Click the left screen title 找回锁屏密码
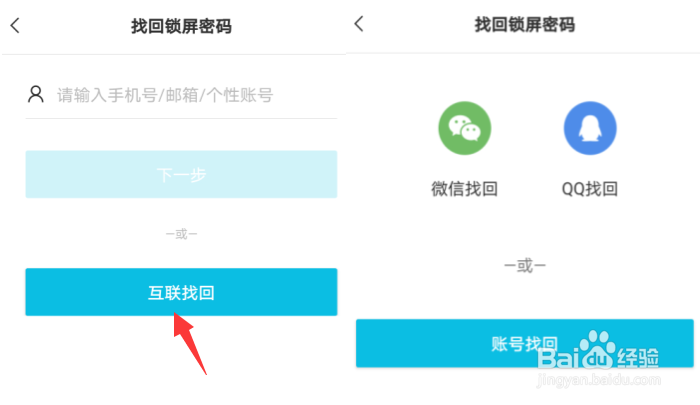 click(x=181, y=26)
